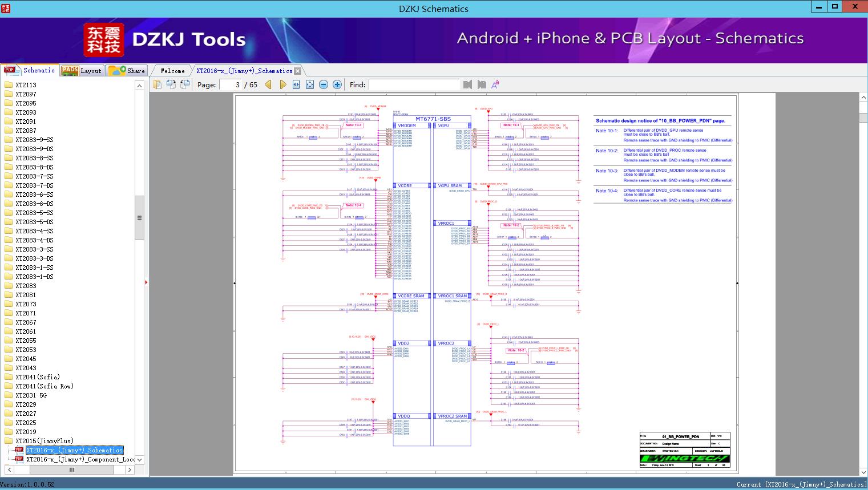
Task: Open the XT2087 folder
Action: (x=21, y=131)
